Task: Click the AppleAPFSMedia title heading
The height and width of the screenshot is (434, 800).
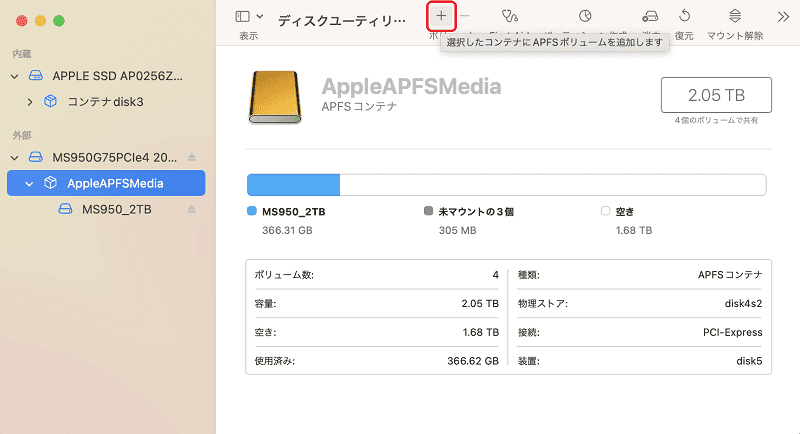Action: (x=411, y=86)
